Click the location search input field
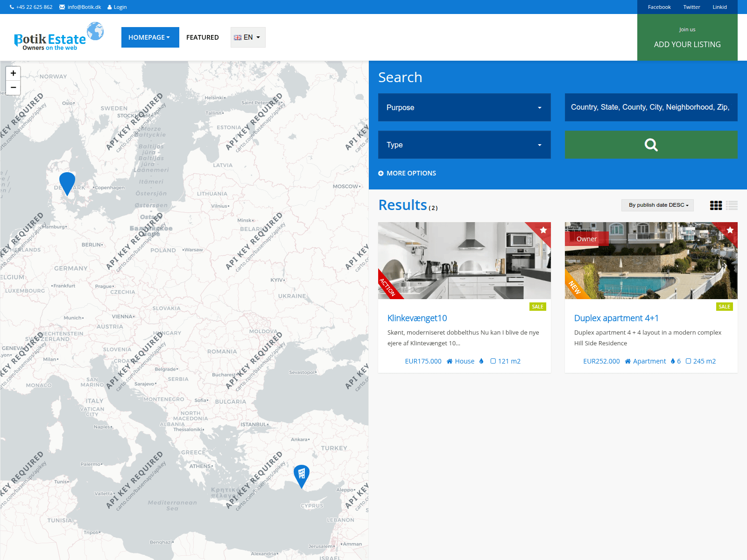 [x=651, y=107]
